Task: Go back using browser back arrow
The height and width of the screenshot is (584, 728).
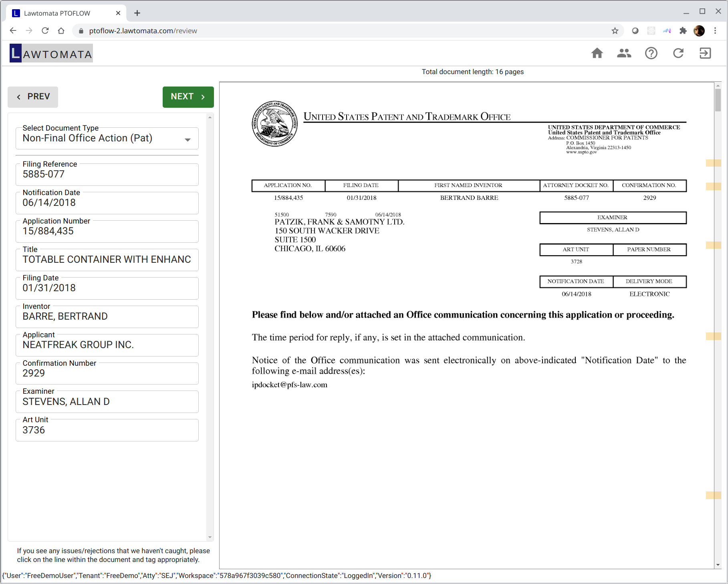Action: (13, 31)
